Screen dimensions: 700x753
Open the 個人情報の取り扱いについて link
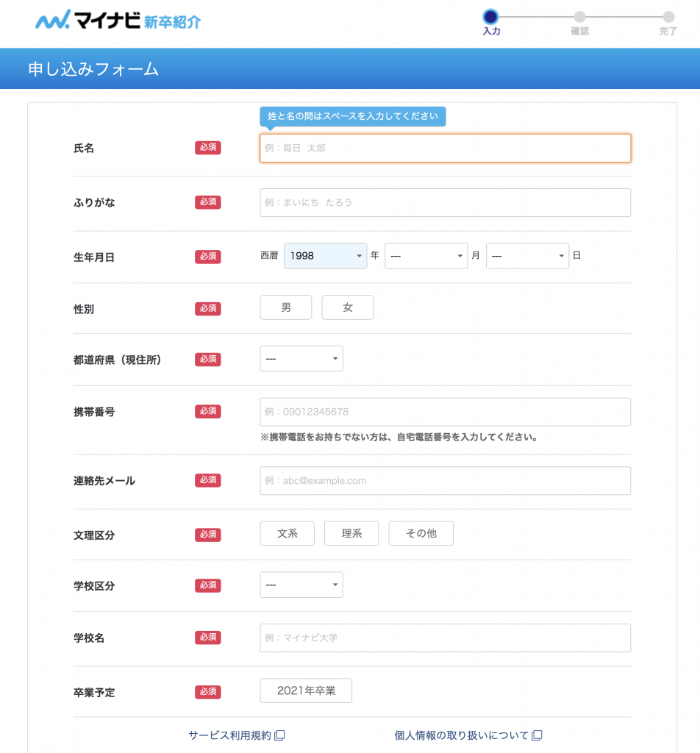pos(461,735)
